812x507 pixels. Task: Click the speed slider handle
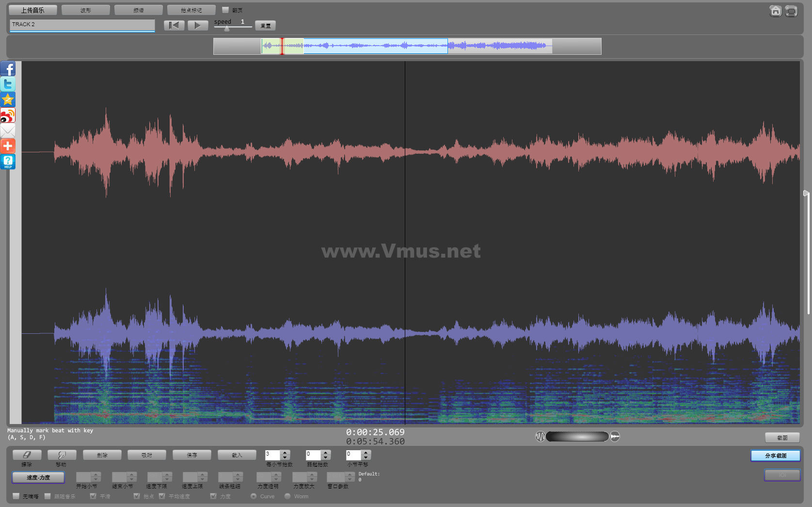point(227,29)
